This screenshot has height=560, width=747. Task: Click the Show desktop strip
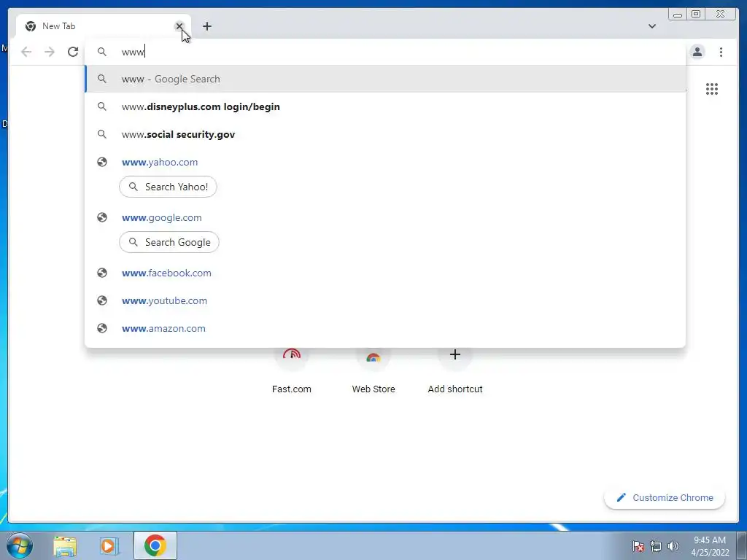coord(742,545)
